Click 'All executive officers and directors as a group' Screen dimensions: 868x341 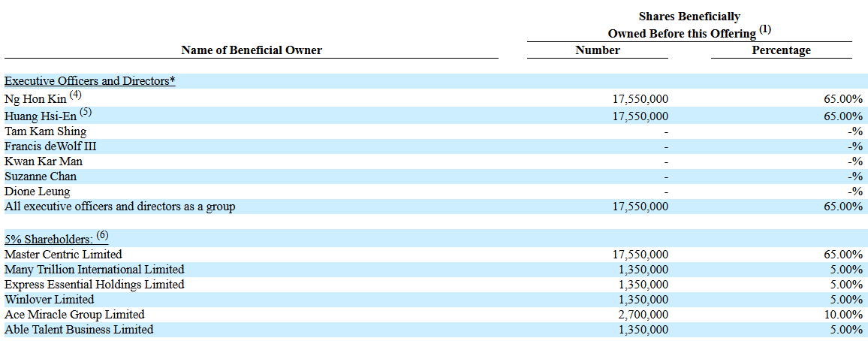click(x=119, y=207)
